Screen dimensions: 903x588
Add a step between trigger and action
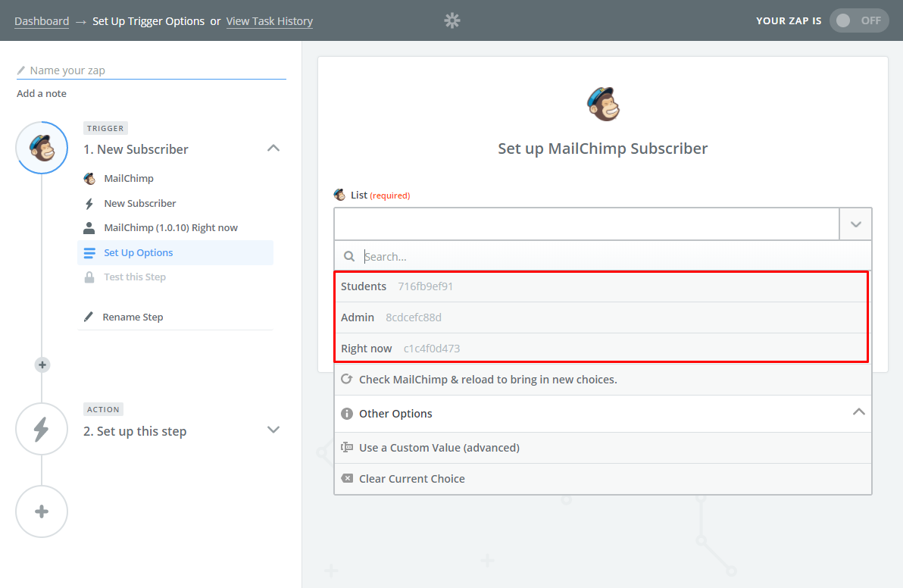42,364
